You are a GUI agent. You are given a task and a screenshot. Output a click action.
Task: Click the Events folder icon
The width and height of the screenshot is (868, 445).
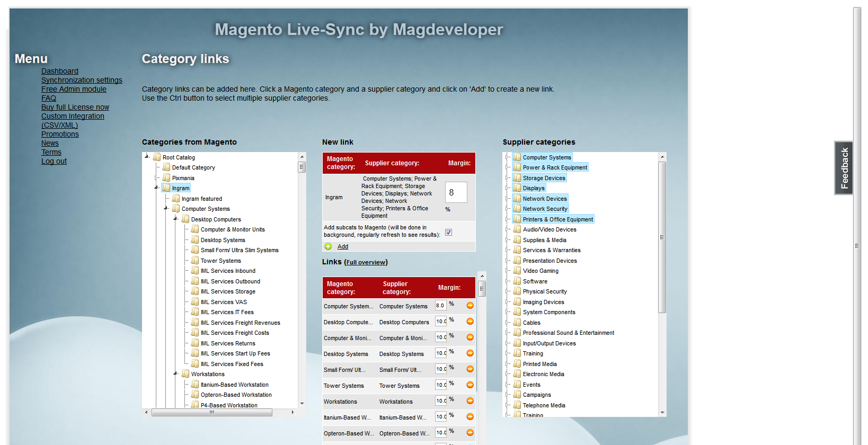coord(517,384)
